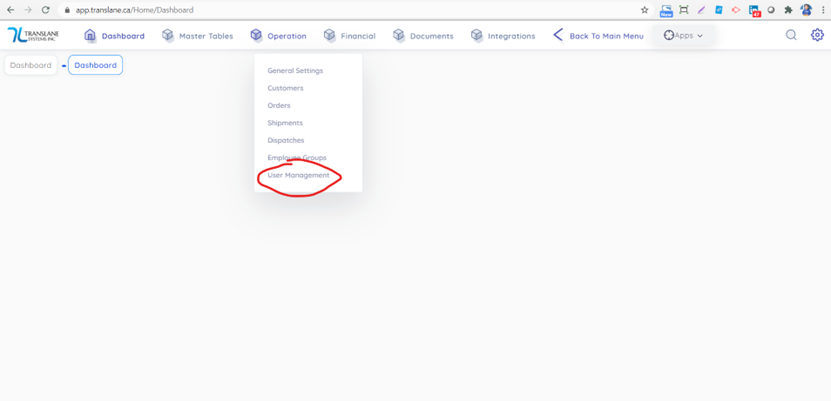Open Chrome three-dot menu
831x401 pixels.
[x=823, y=10]
